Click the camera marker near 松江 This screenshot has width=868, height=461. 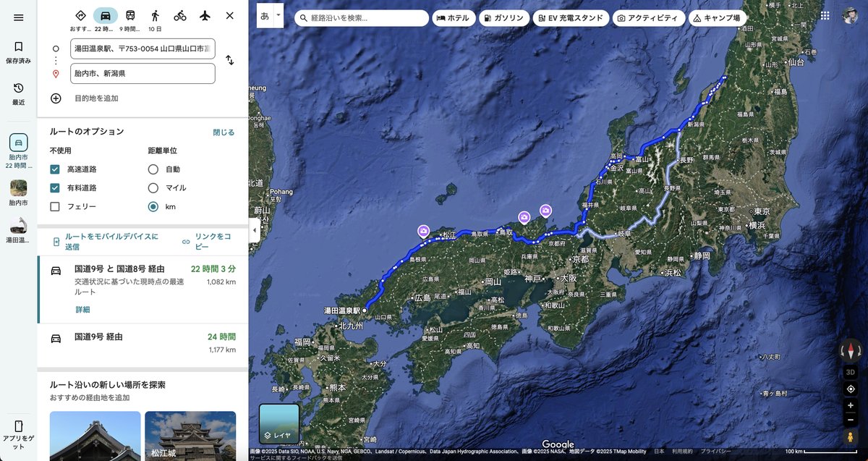pyautogui.click(x=423, y=231)
